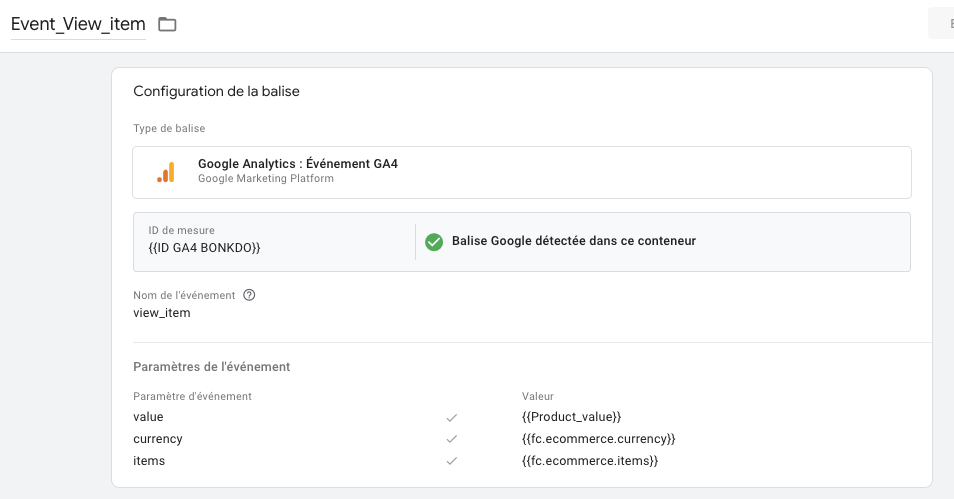Click the checkmark icon in value row
The image size is (954, 499).
point(451,417)
